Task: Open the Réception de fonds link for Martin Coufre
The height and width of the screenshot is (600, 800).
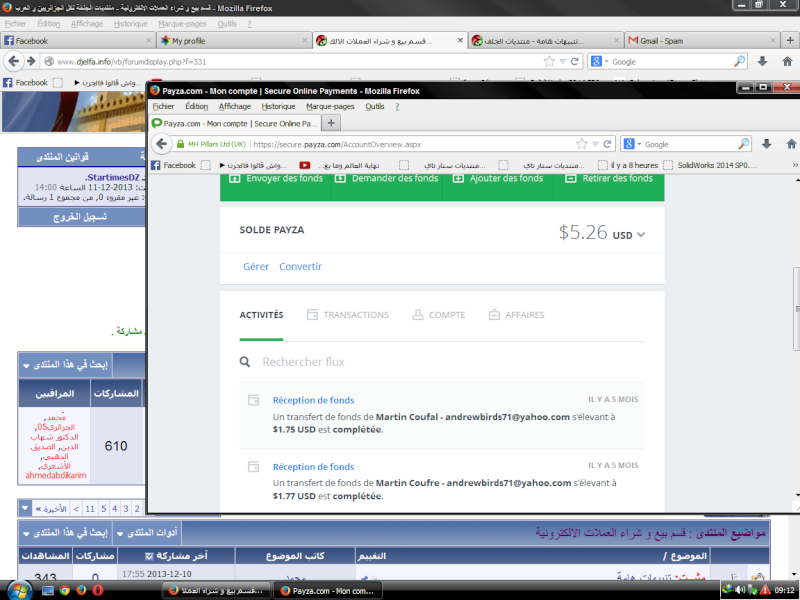Action: click(313, 466)
